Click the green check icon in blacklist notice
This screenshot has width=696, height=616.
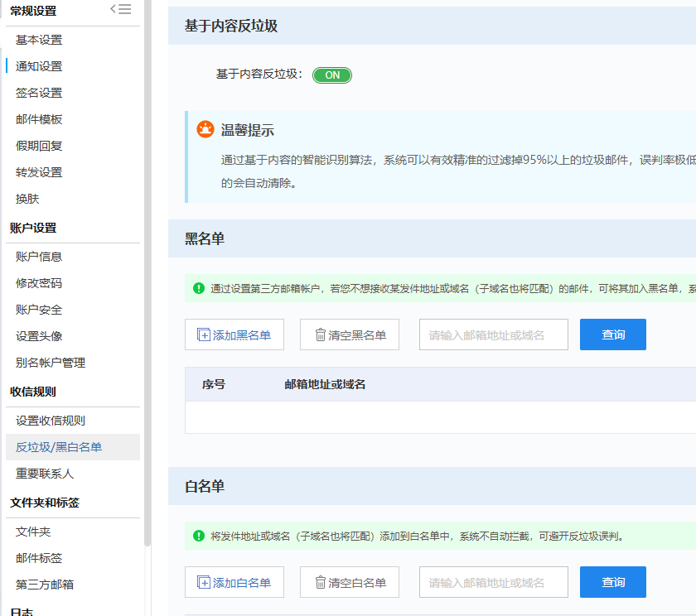199,289
